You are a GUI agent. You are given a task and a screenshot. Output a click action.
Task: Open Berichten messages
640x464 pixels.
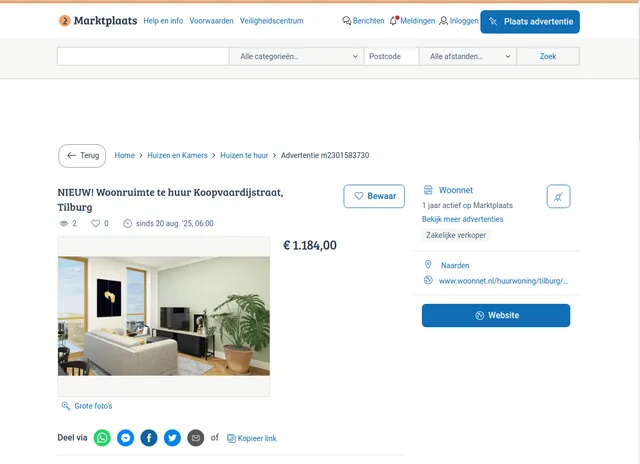(x=363, y=21)
